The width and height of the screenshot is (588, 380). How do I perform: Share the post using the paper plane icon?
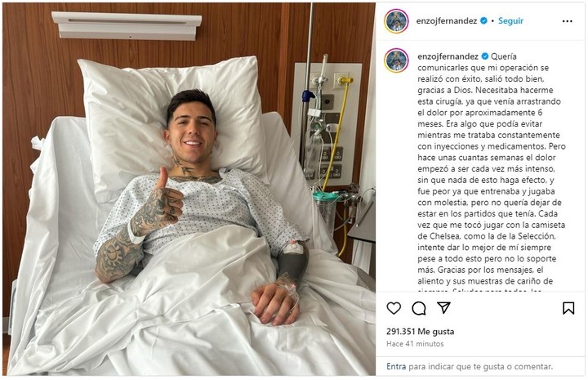[x=443, y=308]
